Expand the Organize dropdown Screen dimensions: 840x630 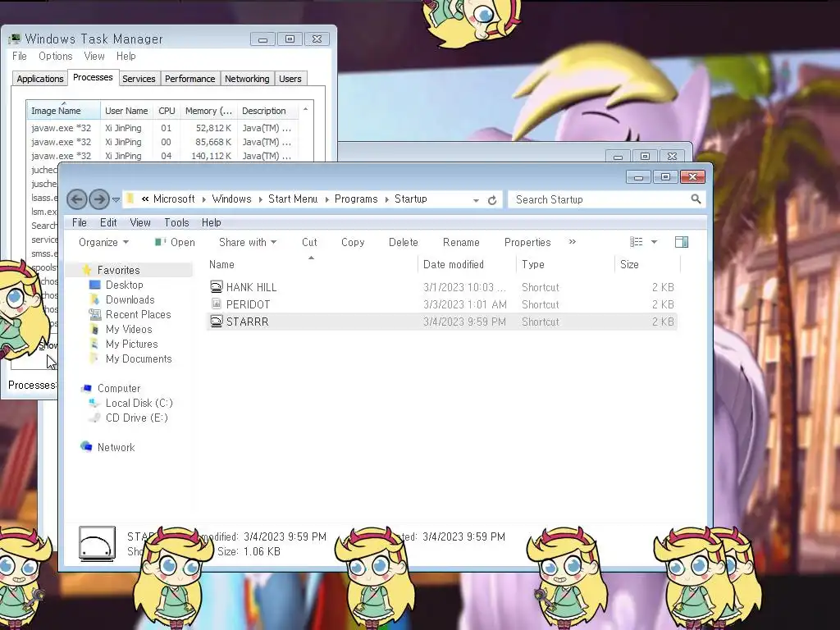[x=103, y=242]
